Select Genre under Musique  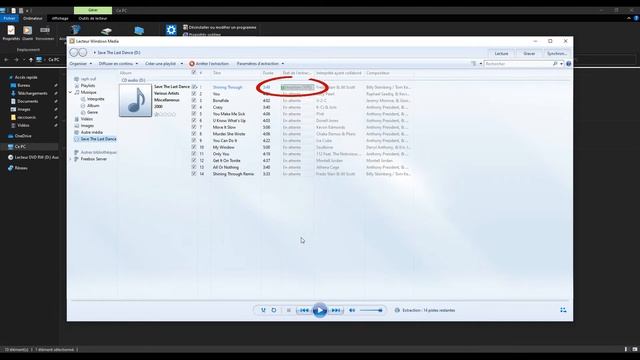[x=92, y=112]
